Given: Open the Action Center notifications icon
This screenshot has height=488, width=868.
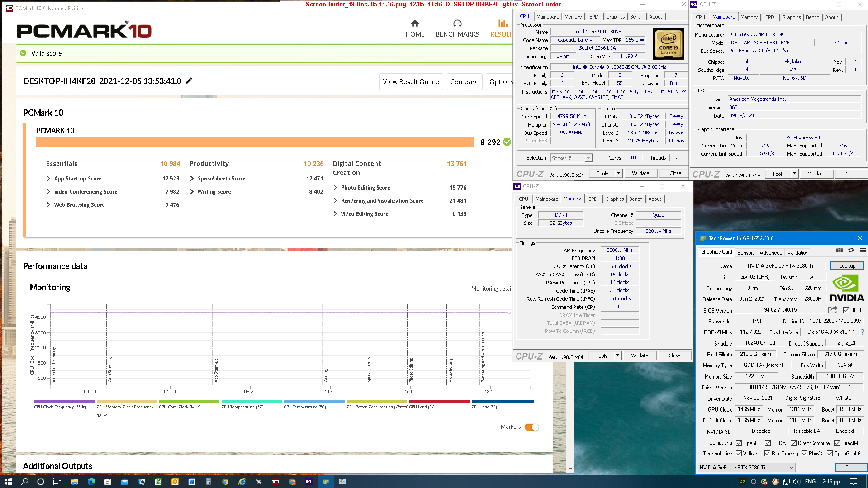Looking at the screenshot, I should [853, 482].
